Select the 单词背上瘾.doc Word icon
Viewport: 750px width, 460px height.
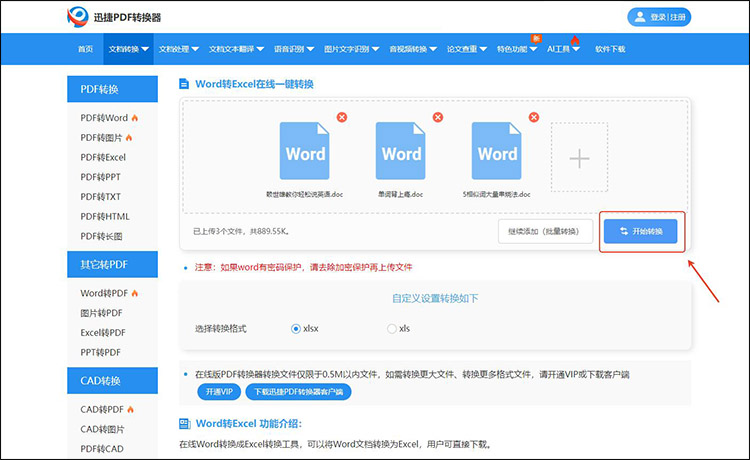[x=401, y=151]
